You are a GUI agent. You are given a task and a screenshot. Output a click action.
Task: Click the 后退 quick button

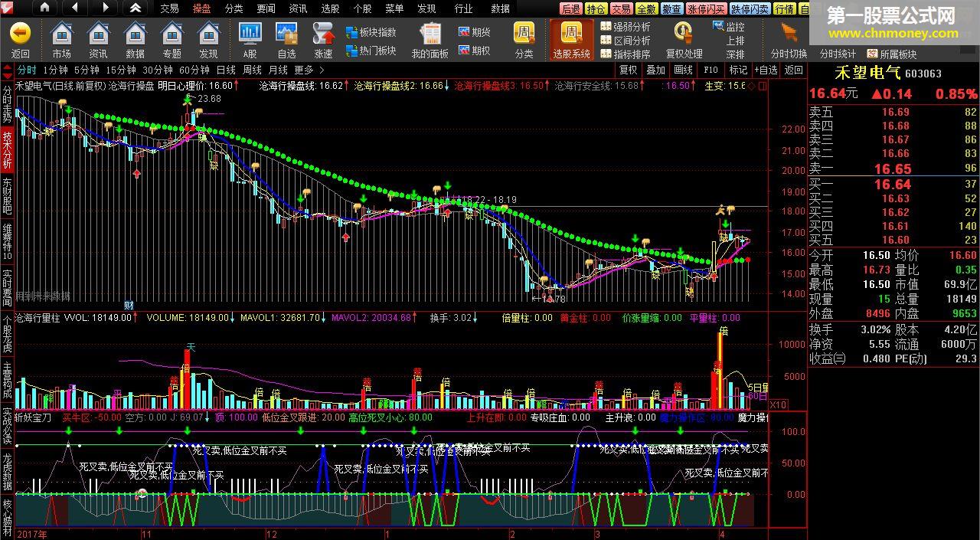click(x=570, y=9)
